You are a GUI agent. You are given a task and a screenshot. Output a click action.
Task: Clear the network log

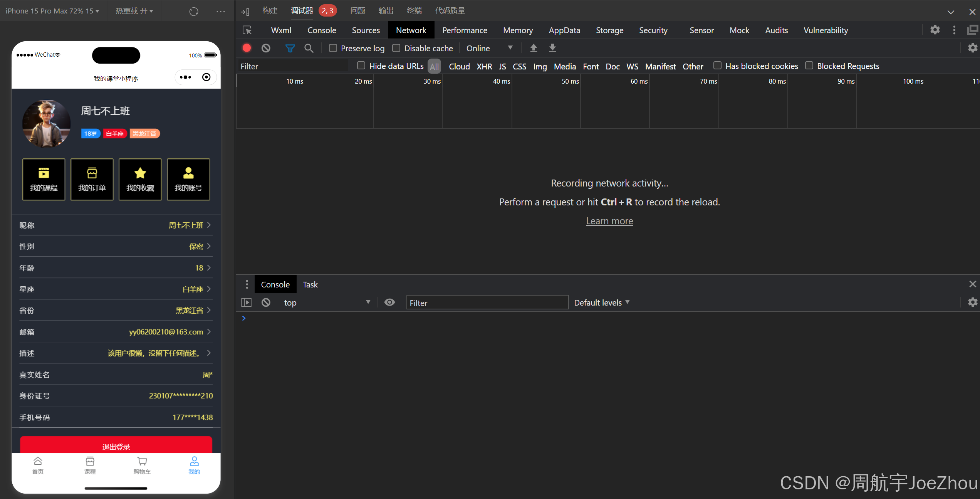pos(266,48)
